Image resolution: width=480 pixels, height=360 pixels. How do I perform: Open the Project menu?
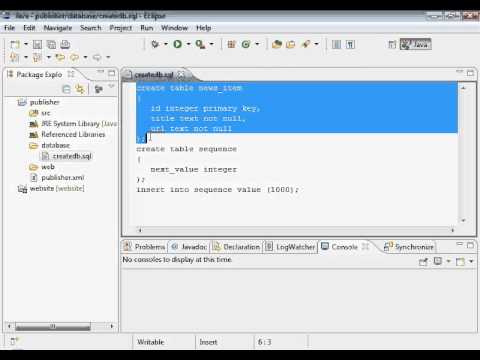(121, 28)
